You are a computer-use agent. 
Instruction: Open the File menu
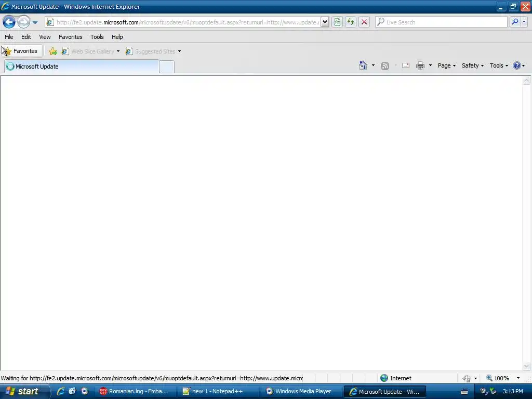[x=9, y=37]
